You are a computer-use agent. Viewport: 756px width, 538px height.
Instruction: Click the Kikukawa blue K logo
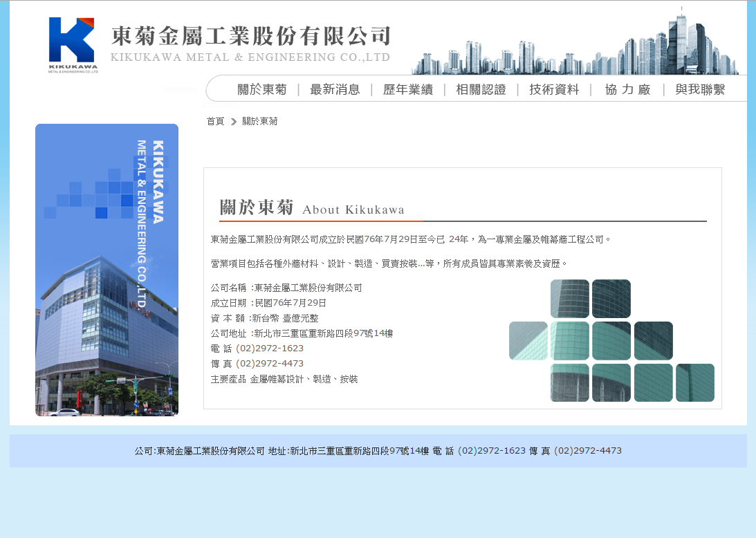point(72,44)
